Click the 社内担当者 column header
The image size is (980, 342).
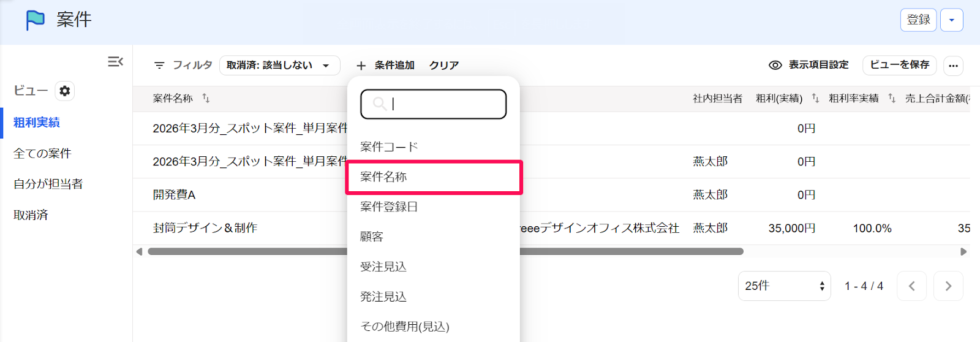coord(717,98)
